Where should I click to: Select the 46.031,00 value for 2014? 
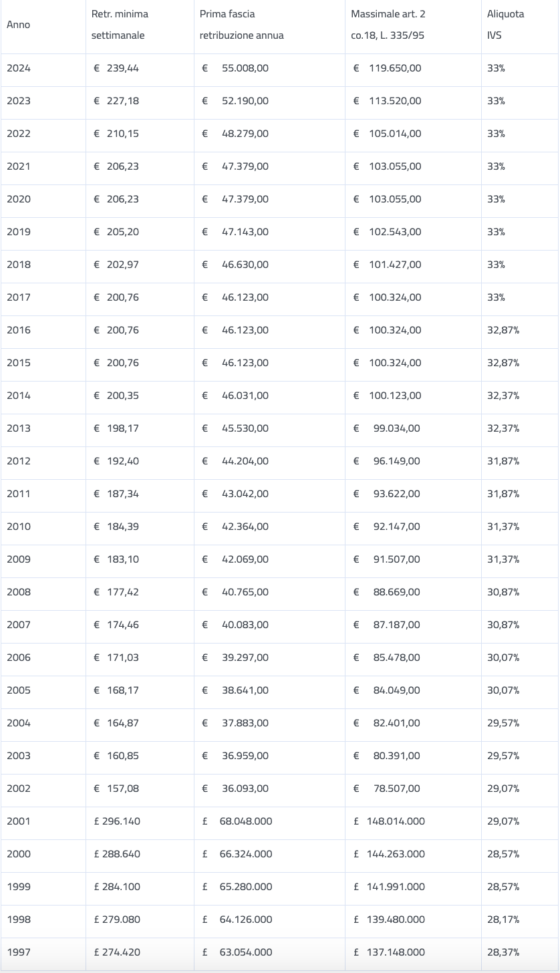(245, 396)
